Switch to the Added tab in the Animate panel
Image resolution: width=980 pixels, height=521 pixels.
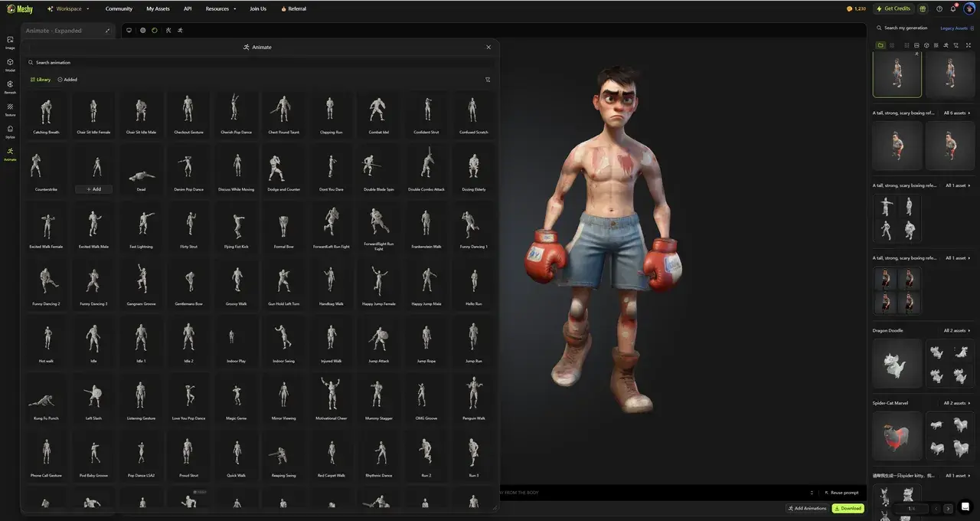coord(67,79)
